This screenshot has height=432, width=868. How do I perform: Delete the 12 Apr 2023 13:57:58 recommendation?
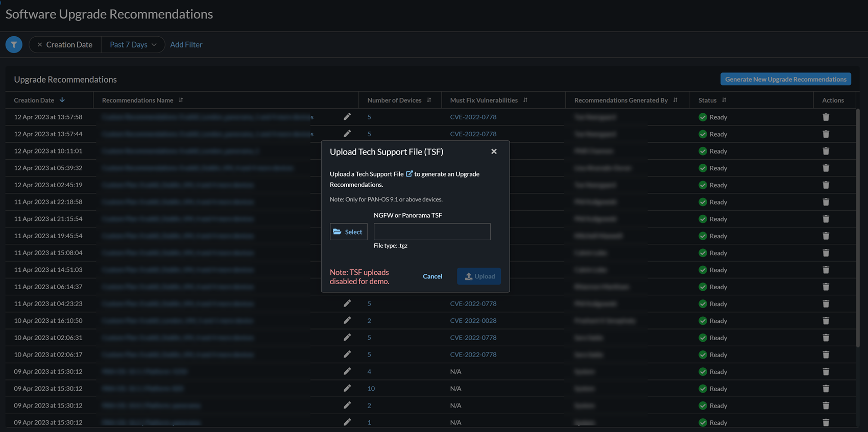click(x=826, y=117)
